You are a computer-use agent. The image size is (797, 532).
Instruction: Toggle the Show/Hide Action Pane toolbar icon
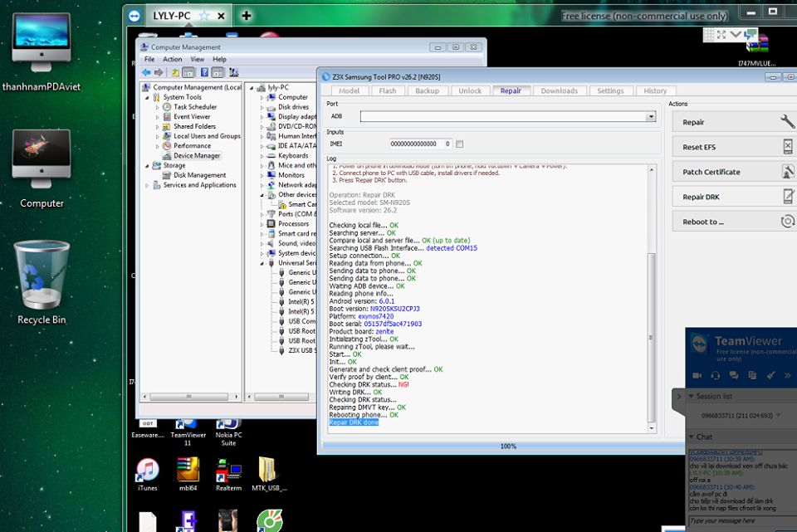coord(218,73)
